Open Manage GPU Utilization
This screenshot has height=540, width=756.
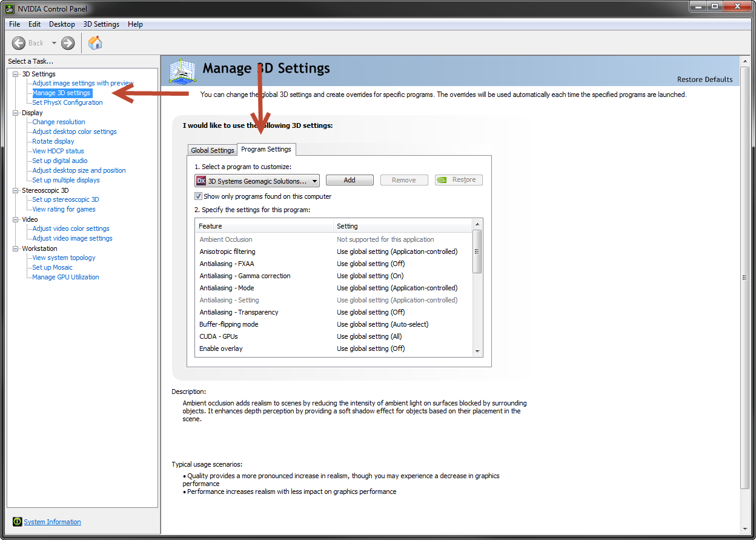click(65, 277)
